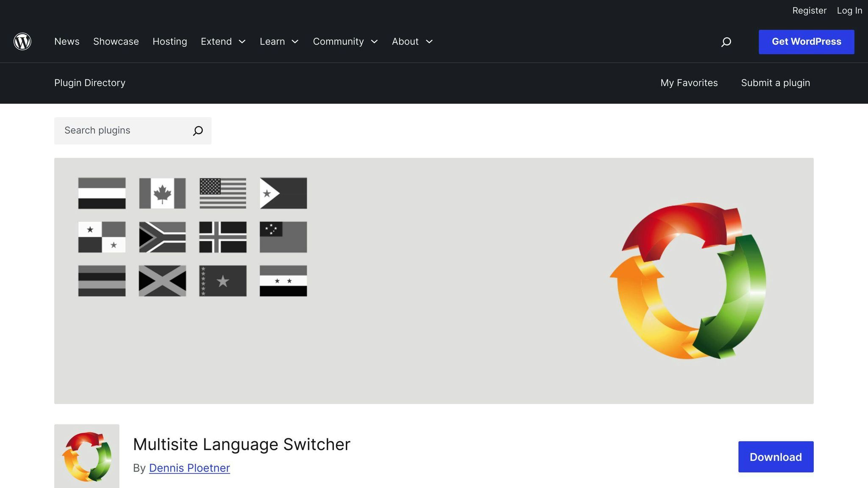Expand the About menu
Viewport: 868px width, 488px height.
tap(412, 42)
